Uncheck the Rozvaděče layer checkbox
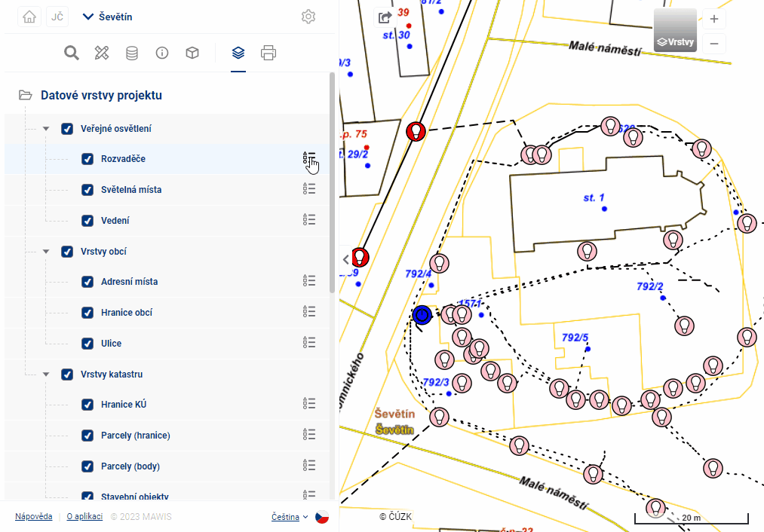This screenshot has width=764, height=532. [87, 159]
